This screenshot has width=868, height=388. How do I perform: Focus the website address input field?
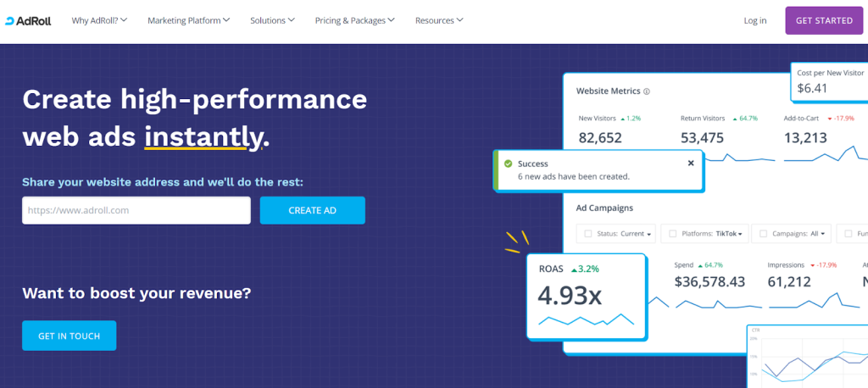click(136, 210)
